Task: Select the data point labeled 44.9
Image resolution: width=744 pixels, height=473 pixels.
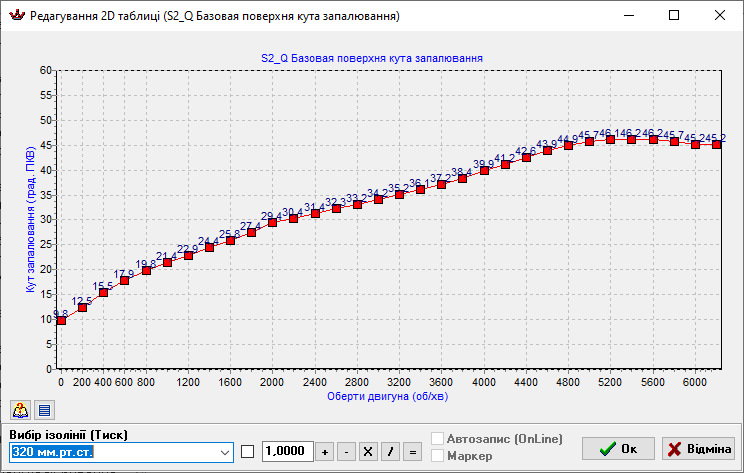Action: [568, 146]
